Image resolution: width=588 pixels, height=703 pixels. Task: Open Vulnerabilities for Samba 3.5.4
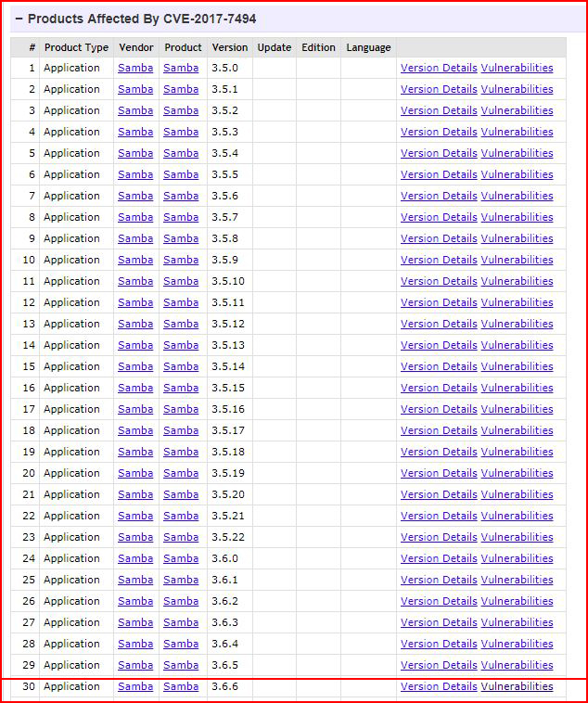click(x=517, y=153)
